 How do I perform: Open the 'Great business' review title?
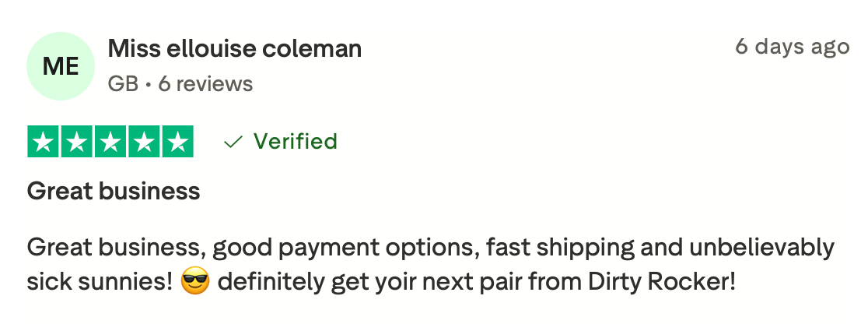coord(114,192)
